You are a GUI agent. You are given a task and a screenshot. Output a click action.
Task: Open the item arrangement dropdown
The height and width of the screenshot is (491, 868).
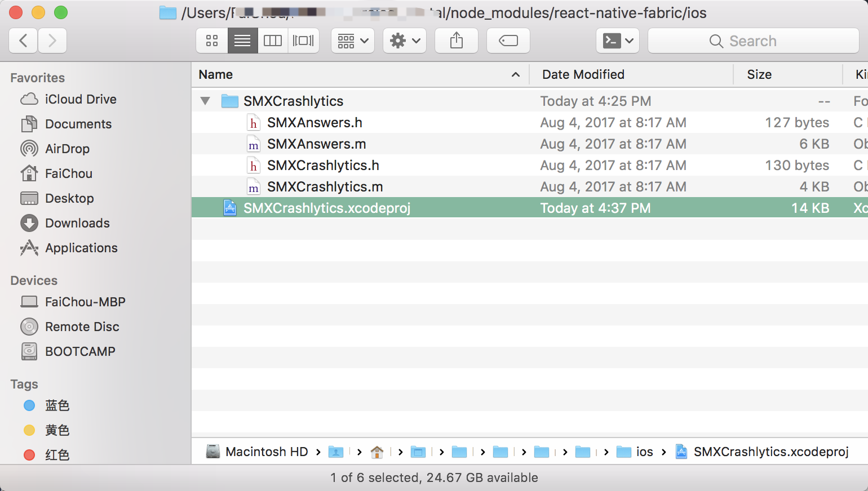point(352,40)
